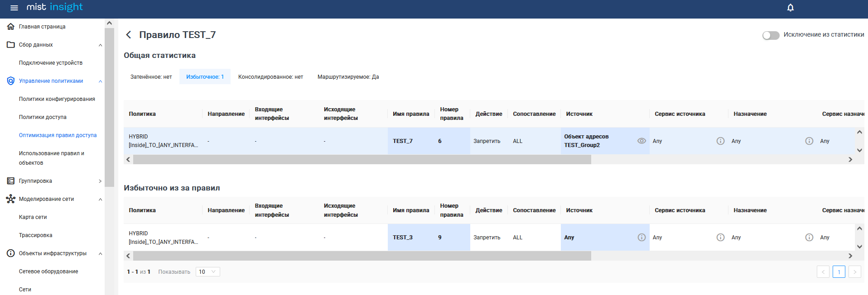Click the Моделирование сети network icon

click(11, 199)
